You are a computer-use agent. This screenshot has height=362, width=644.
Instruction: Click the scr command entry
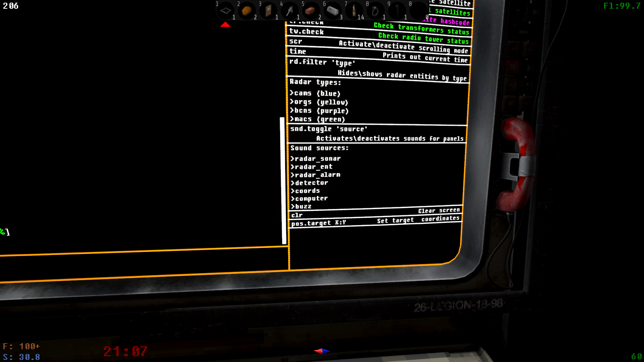tap(296, 41)
